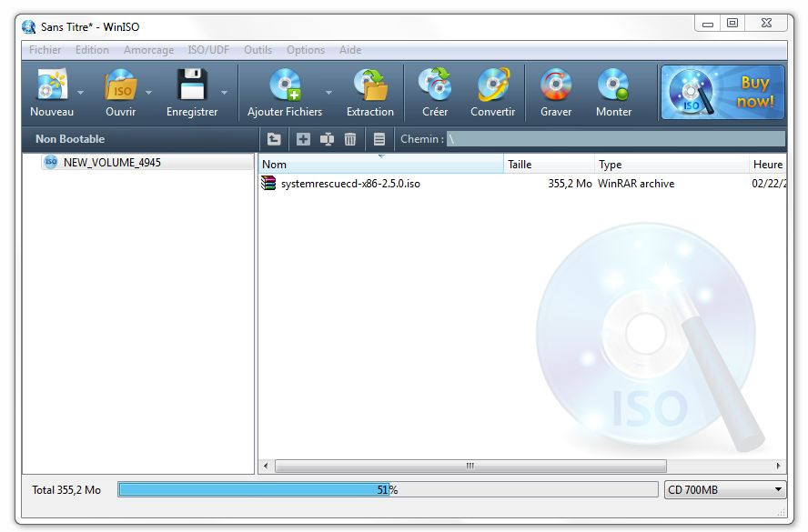Open an ISO with the Ouvrir icon
This screenshot has width=808, height=532.
(120, 86)
